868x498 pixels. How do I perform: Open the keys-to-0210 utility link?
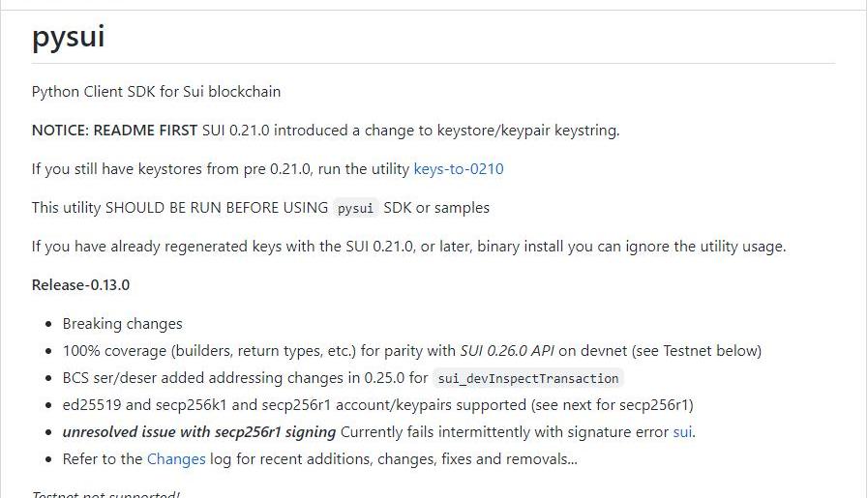pos(458,169)
